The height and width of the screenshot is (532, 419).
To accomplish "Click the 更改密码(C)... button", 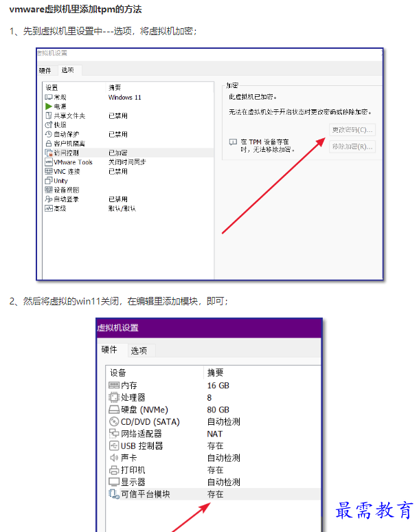I will tap(352, 130).
